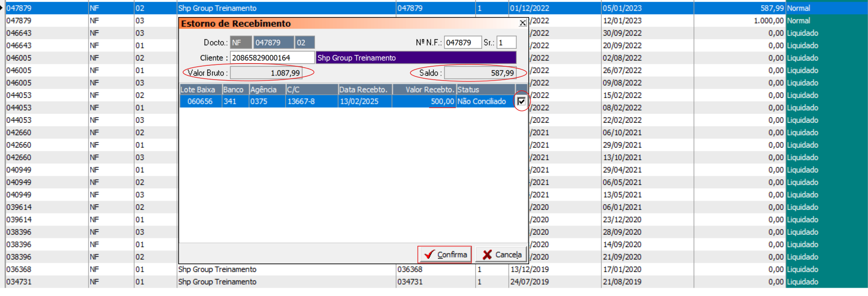Click the Valor Bruto field
868x296 pixels.
coord(266,73)
